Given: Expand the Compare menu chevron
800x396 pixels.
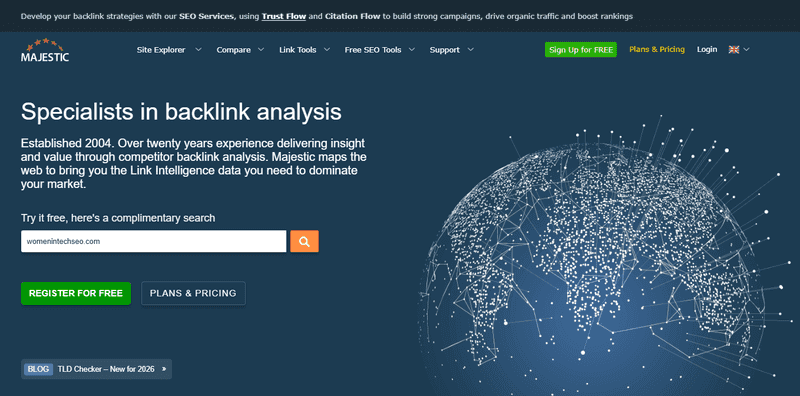Looking at the screenshot, I should (x=261, y=50).
